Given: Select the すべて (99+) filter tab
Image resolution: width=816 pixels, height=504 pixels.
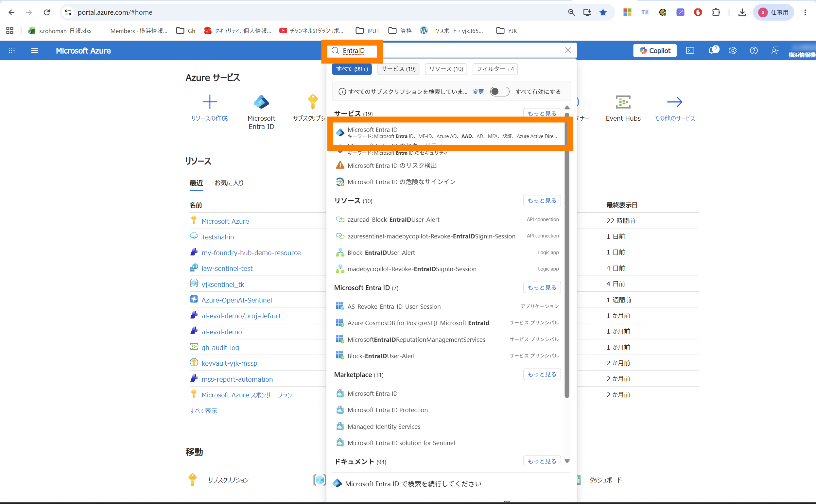Looking at the screenshot, I should [x=352, y=69].
